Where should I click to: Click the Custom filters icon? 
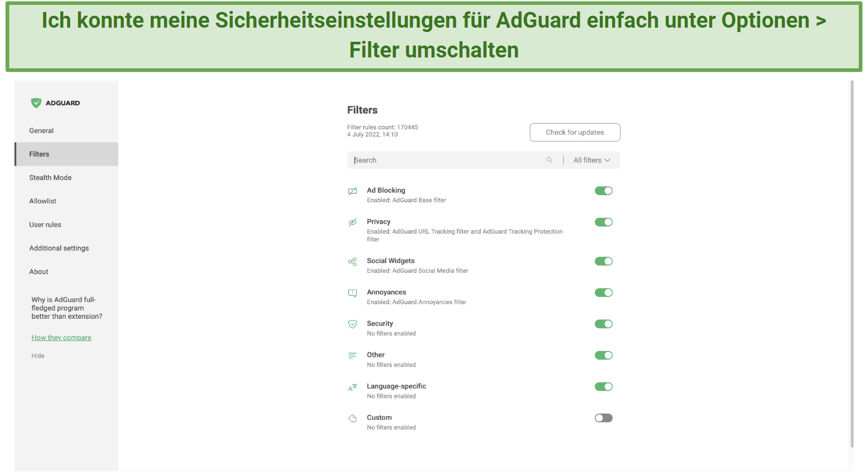tap(353, 418)
